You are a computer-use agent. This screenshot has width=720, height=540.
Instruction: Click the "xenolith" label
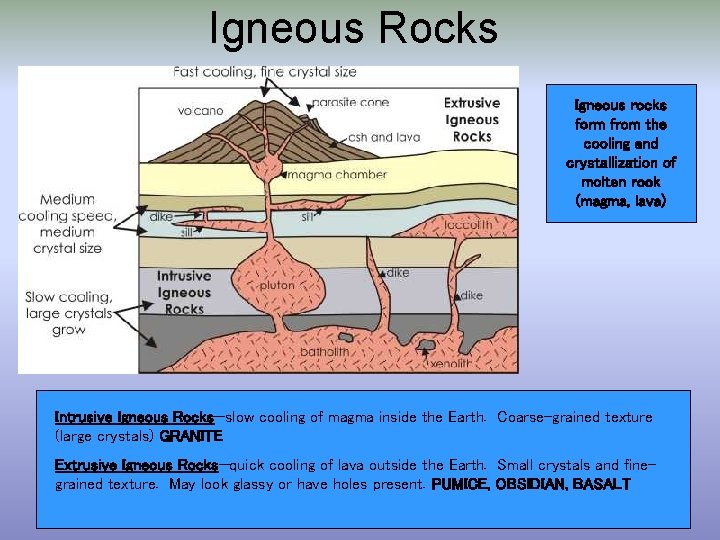pos(450,364)
